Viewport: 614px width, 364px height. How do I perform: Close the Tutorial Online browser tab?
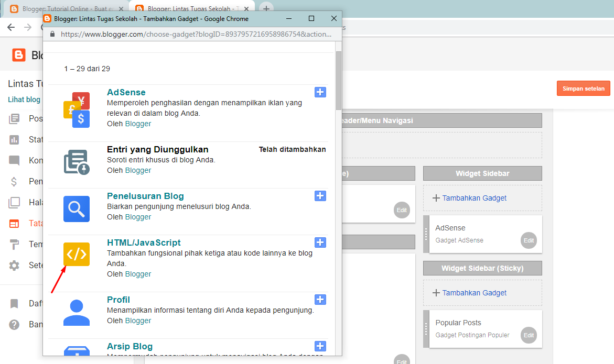pyautogui.click(x=121, y=8)
